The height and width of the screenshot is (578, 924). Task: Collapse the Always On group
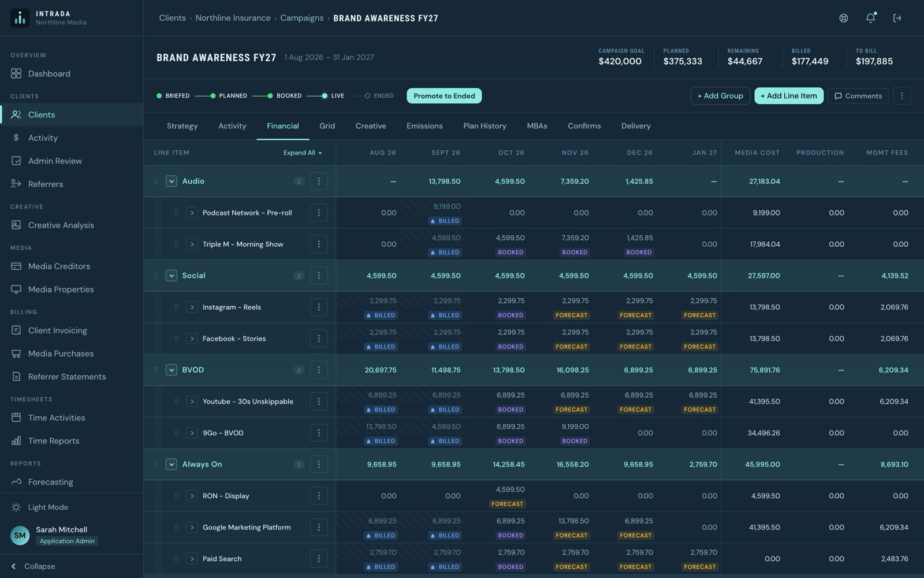171,464
